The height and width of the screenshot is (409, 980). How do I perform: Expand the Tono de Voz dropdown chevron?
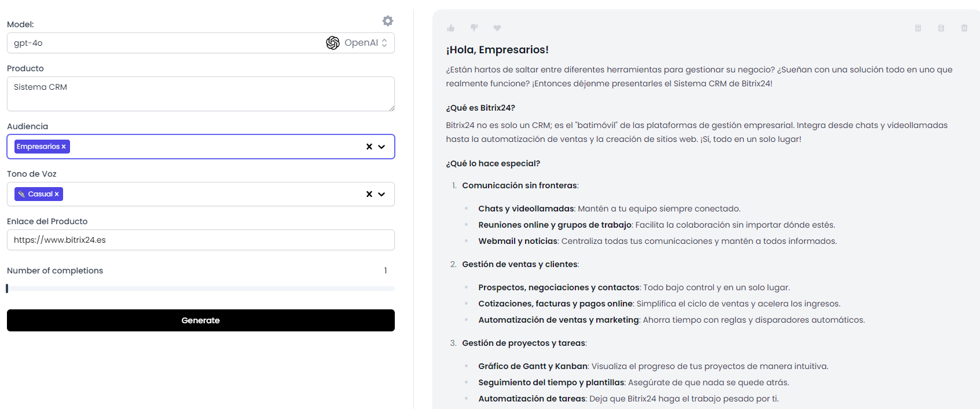(381, 194)
